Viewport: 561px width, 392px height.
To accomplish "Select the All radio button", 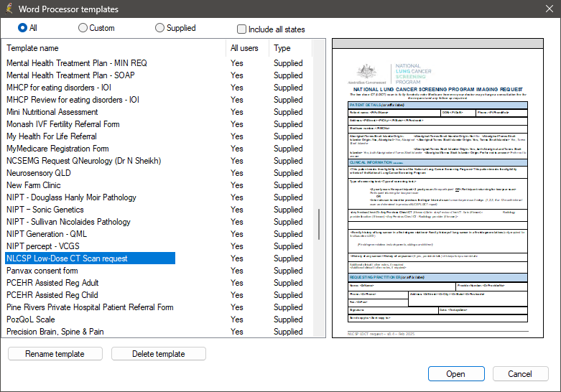I will tap(23, 28).
